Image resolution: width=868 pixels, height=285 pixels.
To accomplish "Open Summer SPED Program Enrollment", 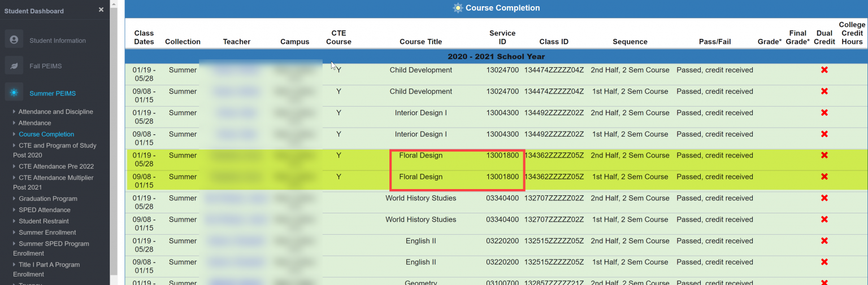I will tap(51, 248).
